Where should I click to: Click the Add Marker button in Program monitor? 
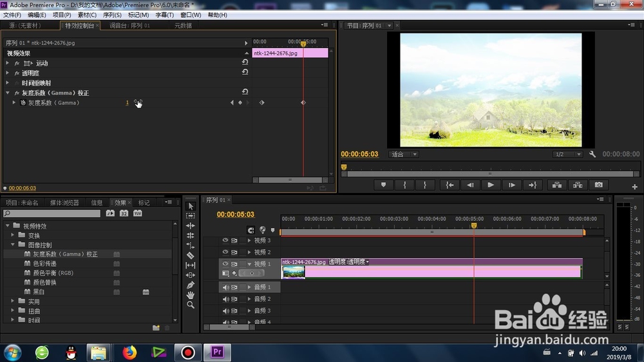click(x=384, y=185)
